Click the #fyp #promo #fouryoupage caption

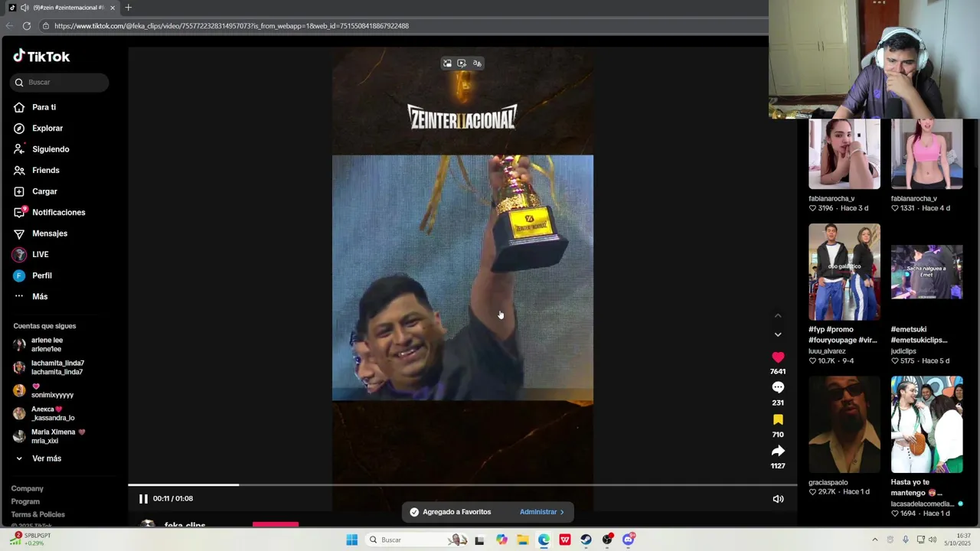843,334
